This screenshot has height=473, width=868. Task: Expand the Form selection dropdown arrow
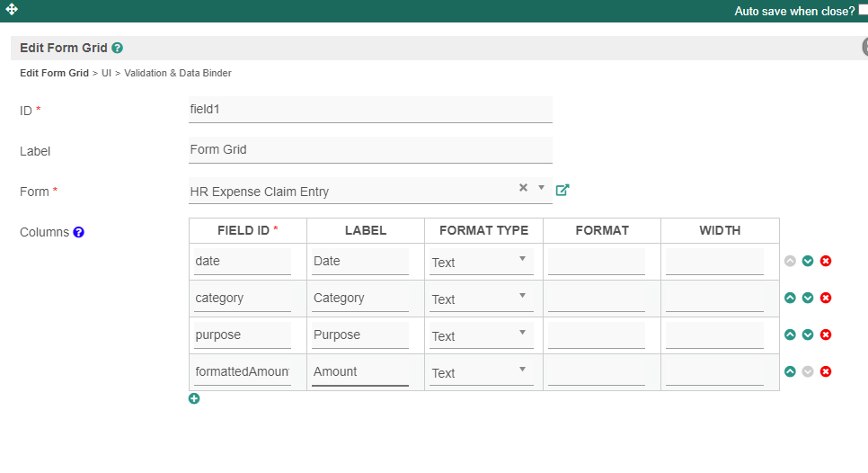(541, 188)
